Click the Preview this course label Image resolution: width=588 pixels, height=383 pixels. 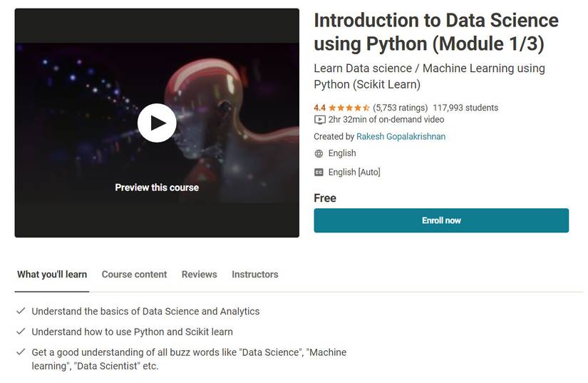pos(157,188)
